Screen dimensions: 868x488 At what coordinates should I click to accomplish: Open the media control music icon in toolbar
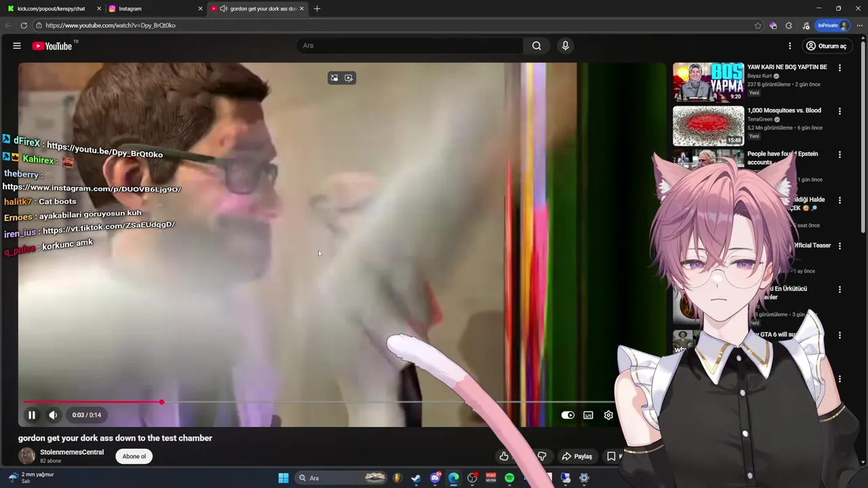(x=806, y=25)
